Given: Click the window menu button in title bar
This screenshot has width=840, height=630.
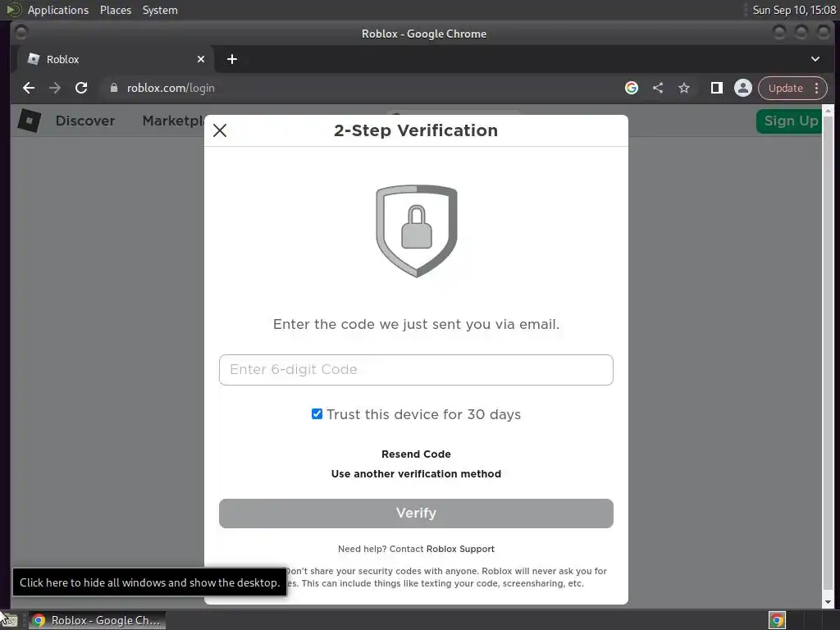Looking at the screenshot, I should (x=21, y=33).
